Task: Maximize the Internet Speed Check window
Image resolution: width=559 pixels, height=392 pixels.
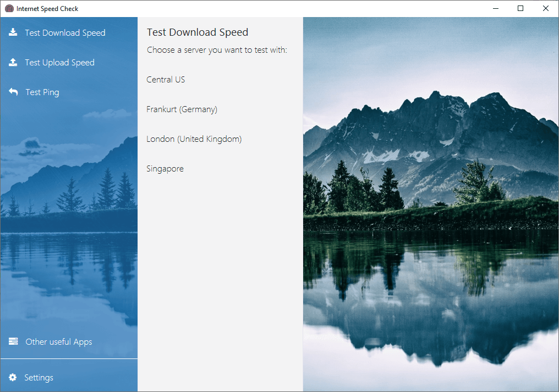Action: click(520, 9)
